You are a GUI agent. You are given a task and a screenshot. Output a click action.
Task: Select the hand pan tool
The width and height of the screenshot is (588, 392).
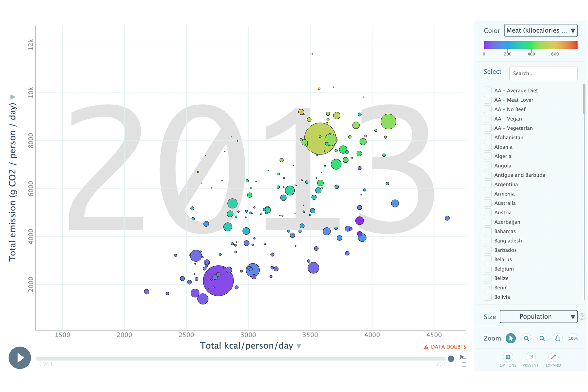coord(558,338)
